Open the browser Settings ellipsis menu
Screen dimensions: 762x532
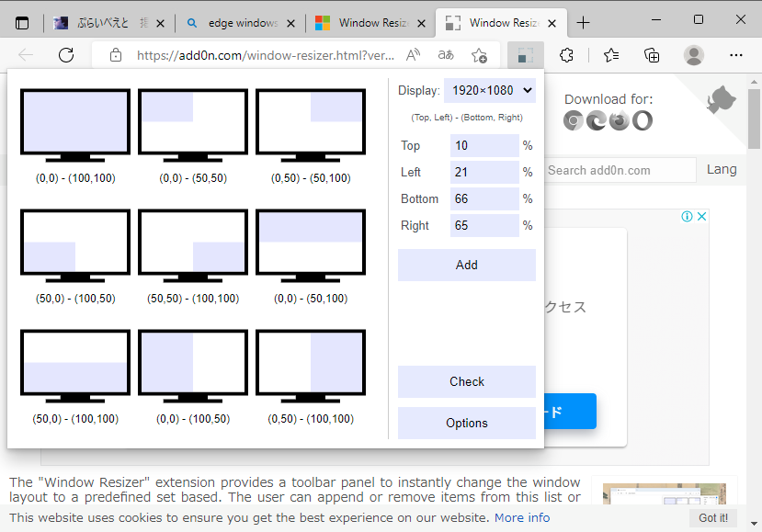tap(736, 55)
